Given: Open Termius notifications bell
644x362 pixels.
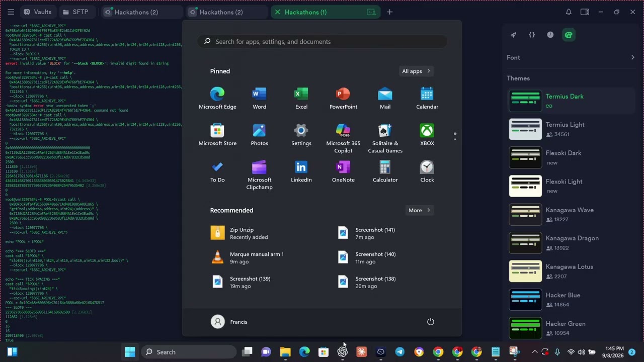Looking at the screenshot, I should [x=568, y=12].
